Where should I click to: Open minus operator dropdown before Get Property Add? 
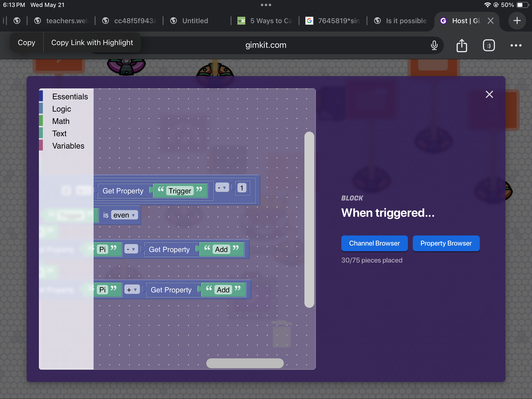click(131, 249)
